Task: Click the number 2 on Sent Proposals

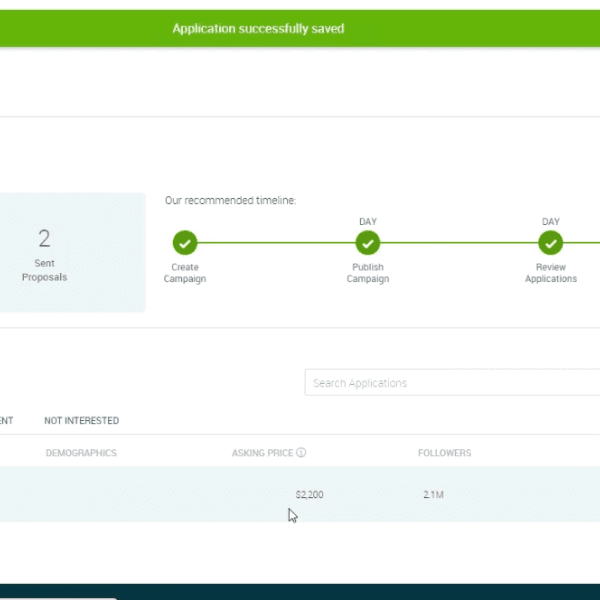Action: [44, 238]
